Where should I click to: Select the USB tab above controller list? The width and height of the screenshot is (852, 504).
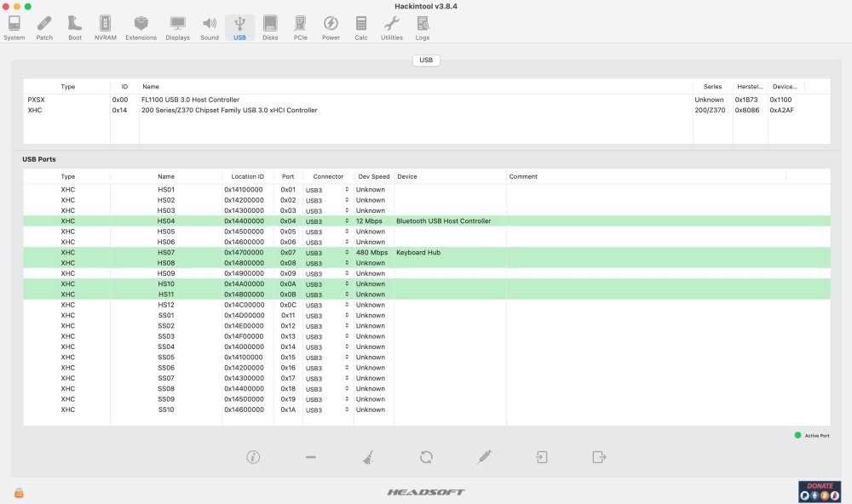(x=426, y=60)
